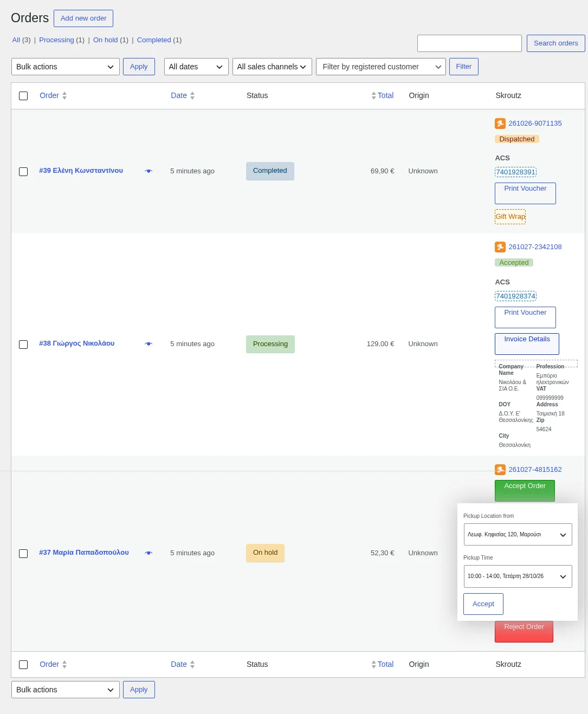The height and width of the screenshot is (714, 588).
Task: Open bottom Bulk actions dropdown
Action: [66, 690]
